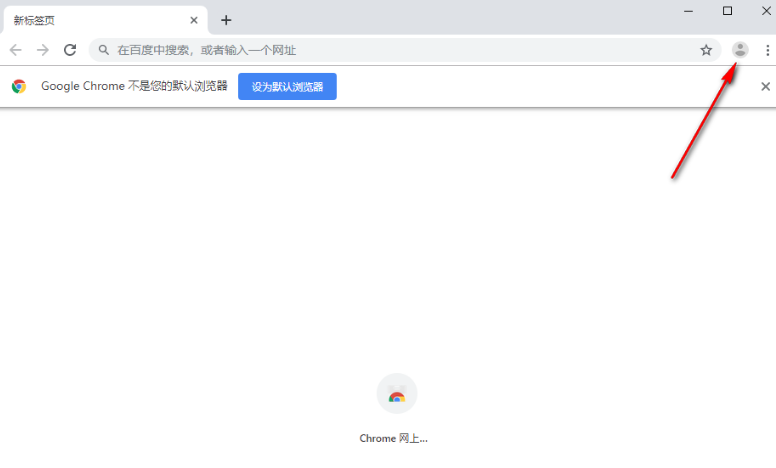This screenshot has height=468, width=776.
Task: Click the Chrome logo in the infobar
Action: point(19,87)
